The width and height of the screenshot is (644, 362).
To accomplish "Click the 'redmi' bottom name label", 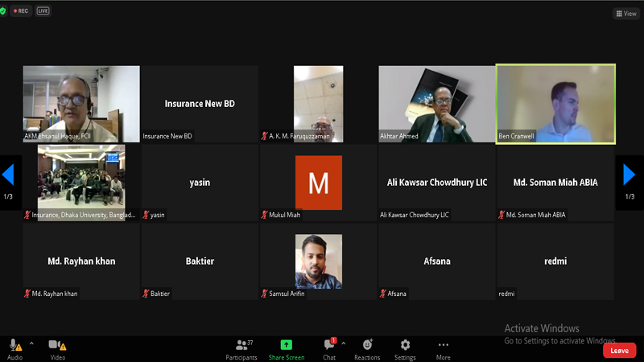I will [506, 294].
